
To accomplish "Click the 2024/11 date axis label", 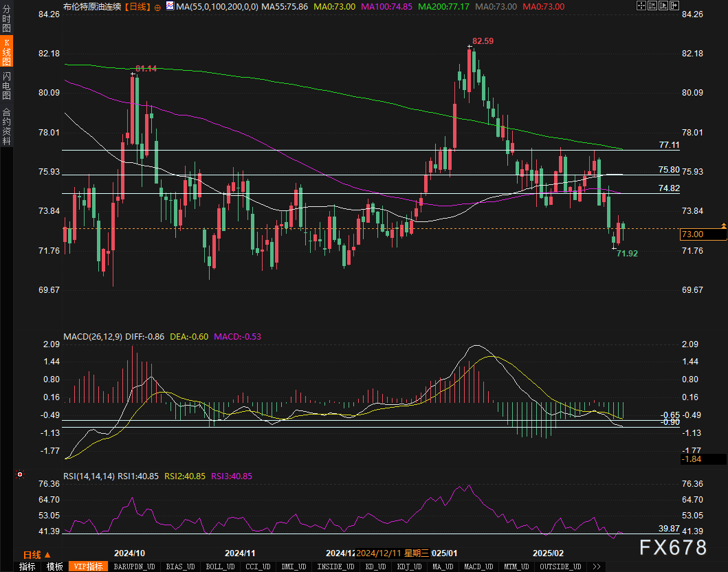I will tap(240, 553).
